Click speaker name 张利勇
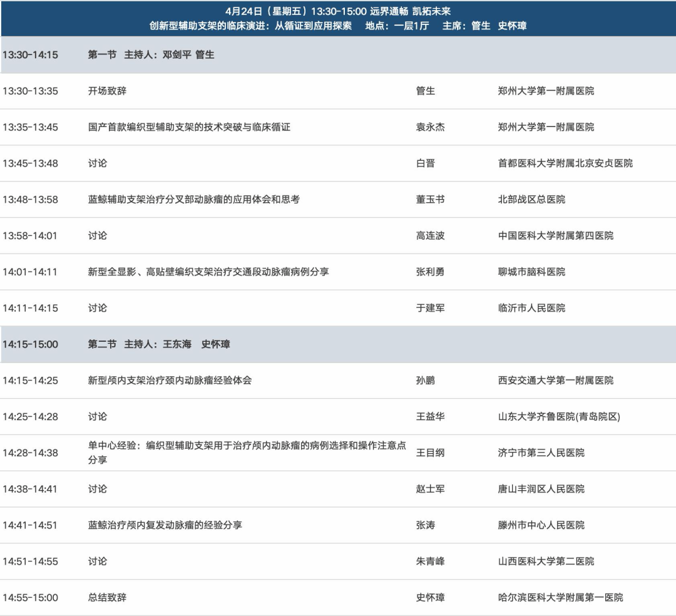 (x=430, y=272)
